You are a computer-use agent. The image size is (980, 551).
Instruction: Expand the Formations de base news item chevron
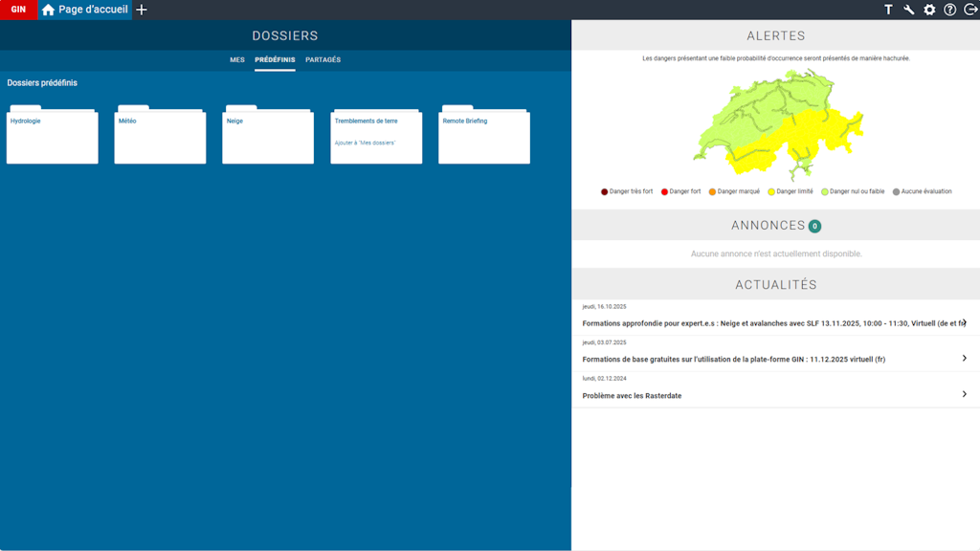click(x=964, y=359)
